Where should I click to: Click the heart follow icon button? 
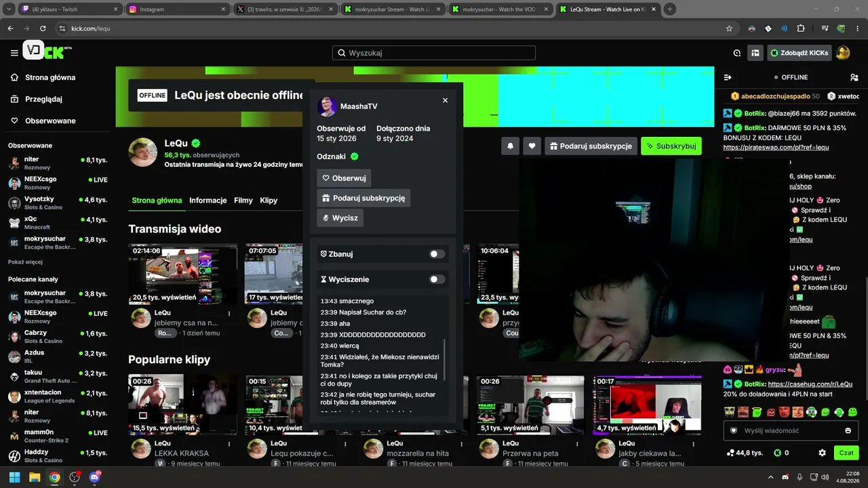(x=532, y=146)
